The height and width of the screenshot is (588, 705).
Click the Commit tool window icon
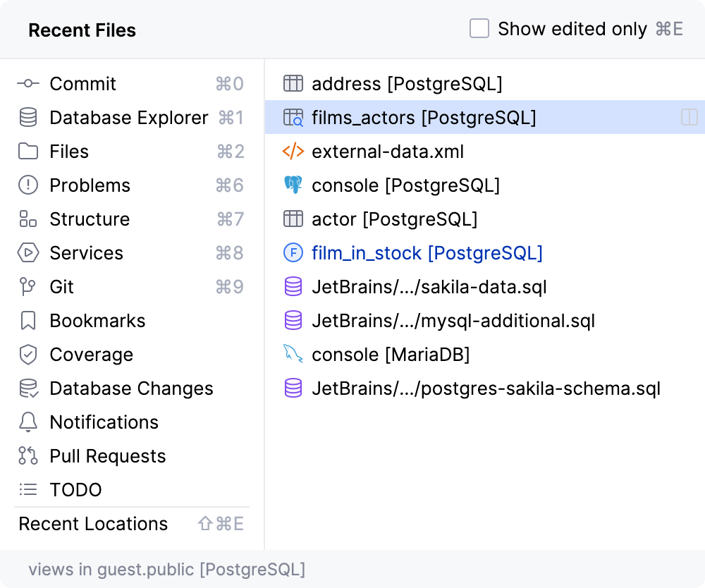coord(28,84)
